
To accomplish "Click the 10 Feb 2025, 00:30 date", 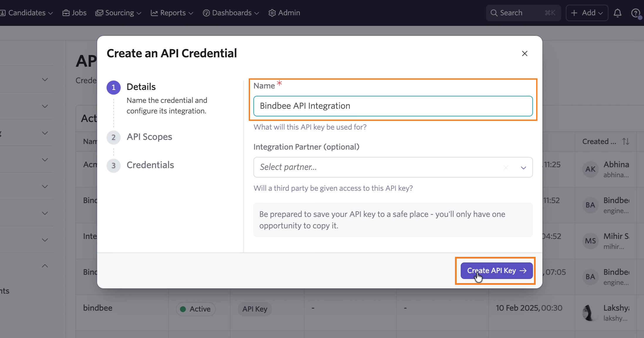I will point(529,308).
